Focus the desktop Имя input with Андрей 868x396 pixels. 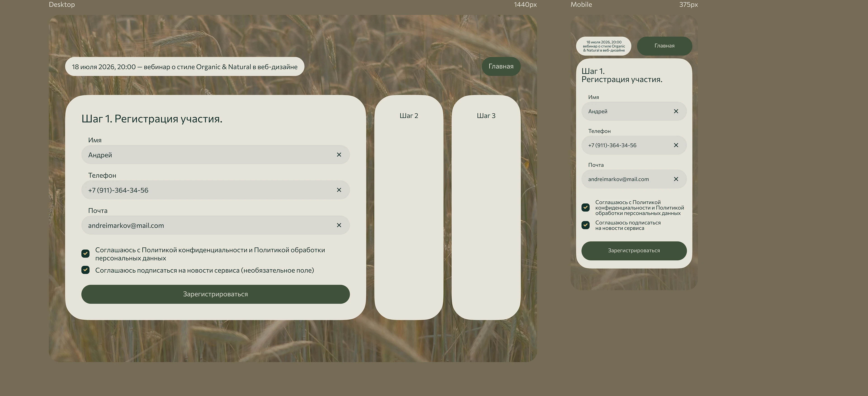coord(215,155)
